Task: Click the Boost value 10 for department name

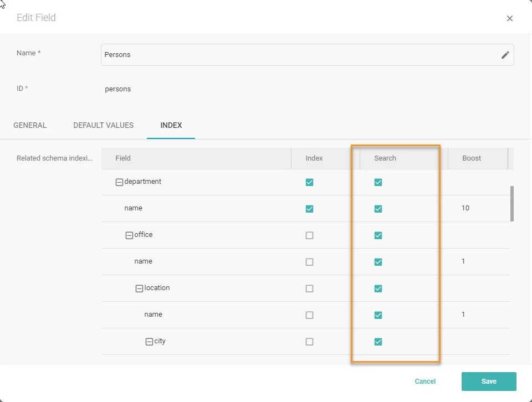Action: [x=465, y=208]
